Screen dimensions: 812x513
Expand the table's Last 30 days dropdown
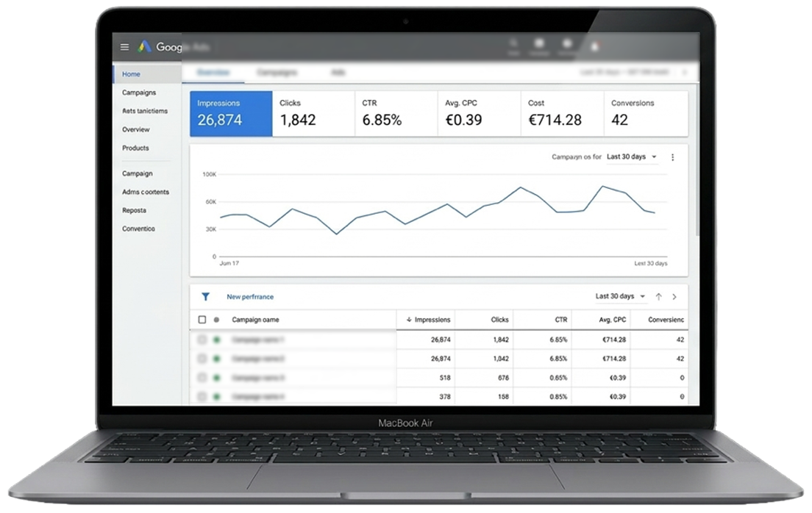[620, 297]
